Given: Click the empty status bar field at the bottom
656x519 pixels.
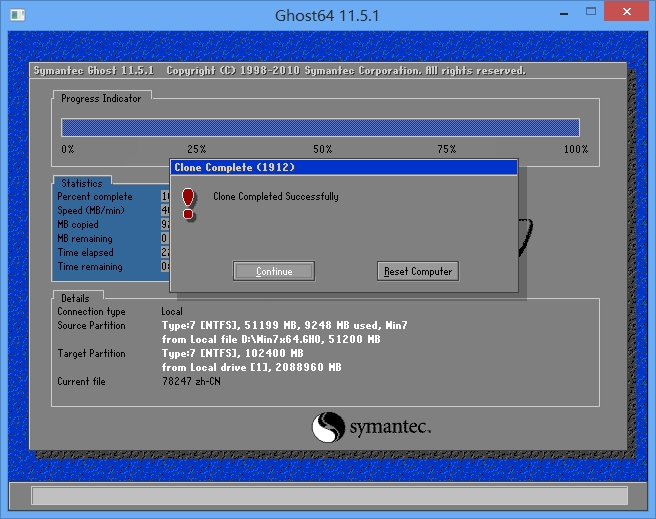Looking at the screenshot, I should click(329, 496).
